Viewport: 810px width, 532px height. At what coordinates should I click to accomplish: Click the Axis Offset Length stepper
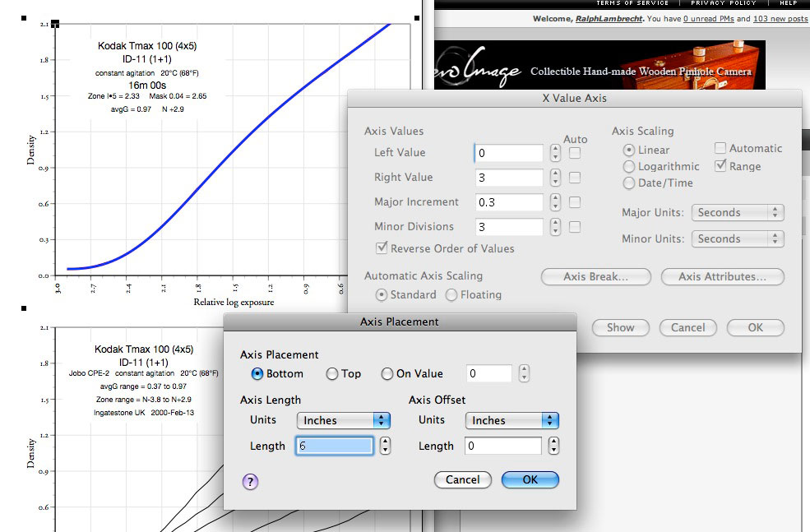(x=553, y=445)
